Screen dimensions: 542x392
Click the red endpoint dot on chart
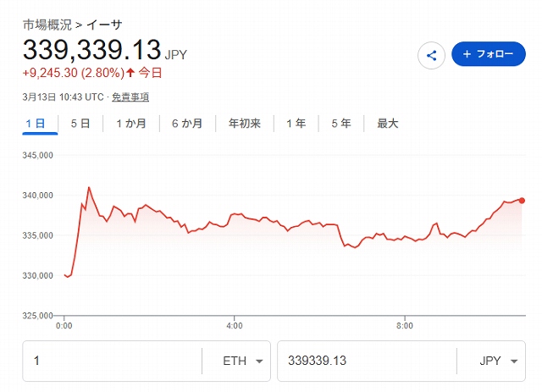(x=522, y=200)
